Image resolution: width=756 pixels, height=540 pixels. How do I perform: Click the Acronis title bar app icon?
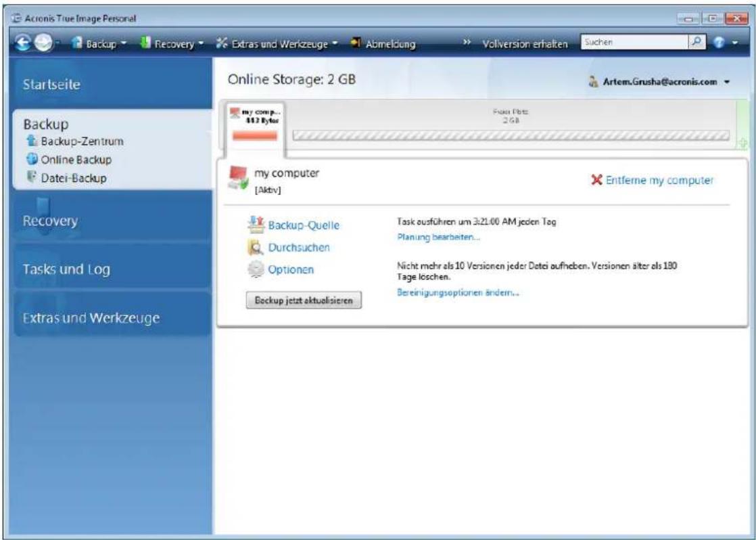16,18
